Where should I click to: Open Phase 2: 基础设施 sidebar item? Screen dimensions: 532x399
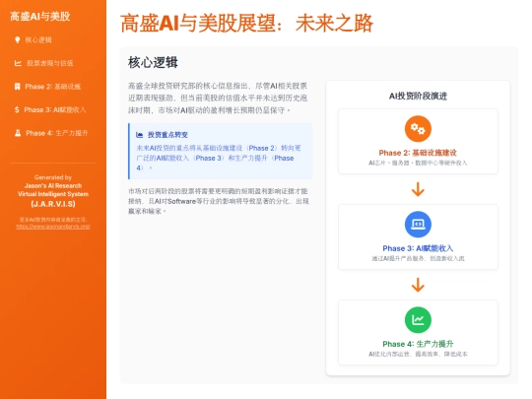pos(52,87)
